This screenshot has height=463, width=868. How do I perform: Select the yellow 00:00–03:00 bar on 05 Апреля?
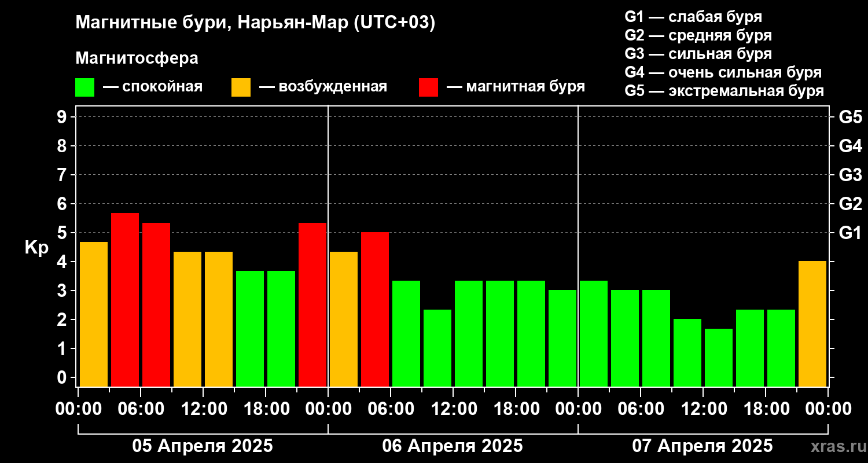[94, 314]
